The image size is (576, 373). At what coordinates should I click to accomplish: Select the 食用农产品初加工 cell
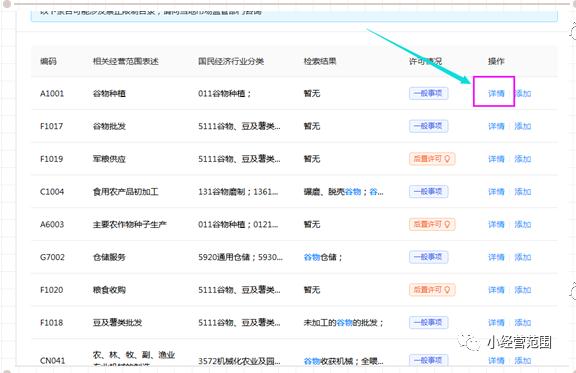[x=126, y=191]
